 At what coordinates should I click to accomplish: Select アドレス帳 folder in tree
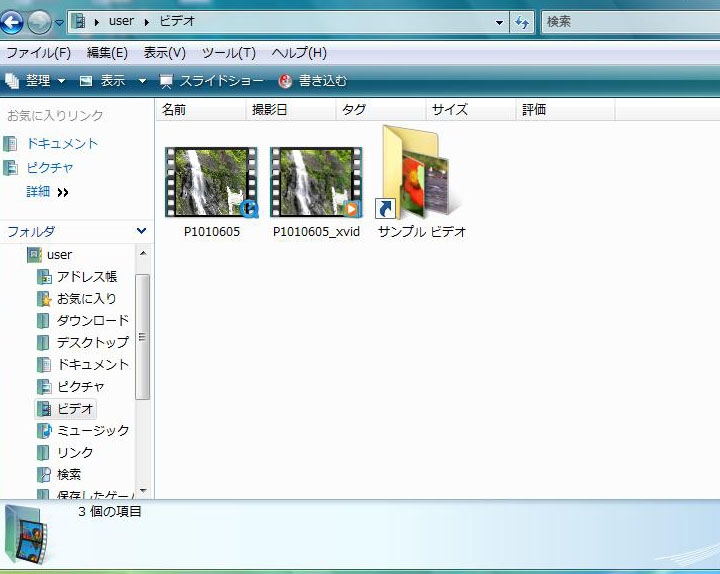tap(87, 276)
